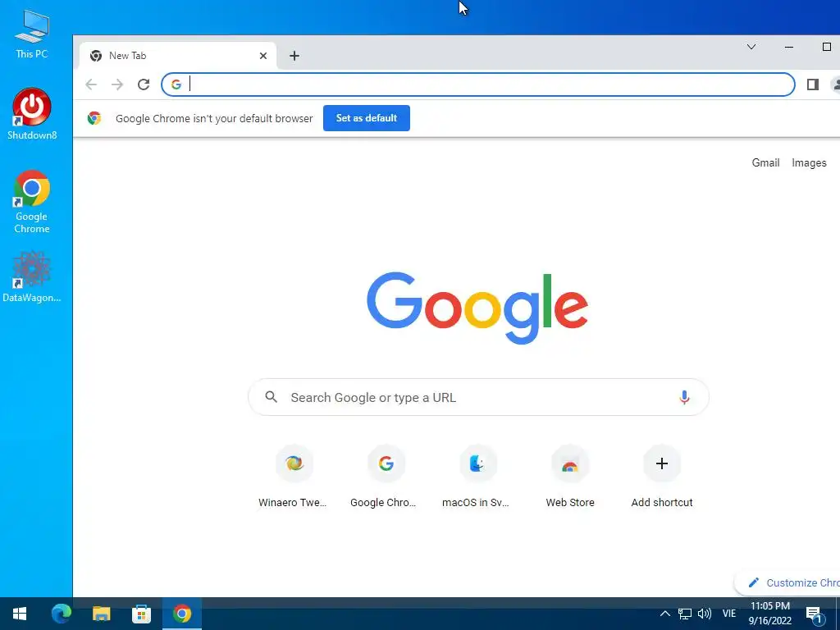Open the clock showing 11:05 PM
The width and height of the screenshot is (840, 630).
tap(769, 614)
